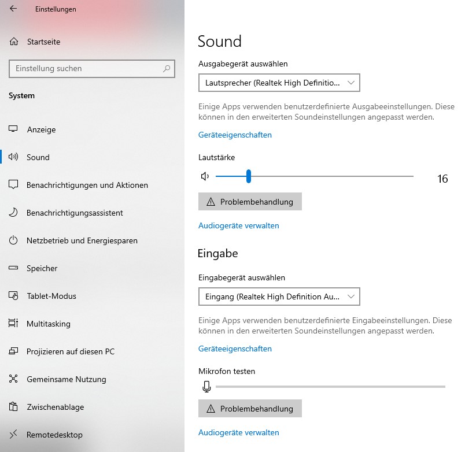Click the Remotedesktop icon in the sidebar
This screenshot has width=476, height=452.
[13, 435]
